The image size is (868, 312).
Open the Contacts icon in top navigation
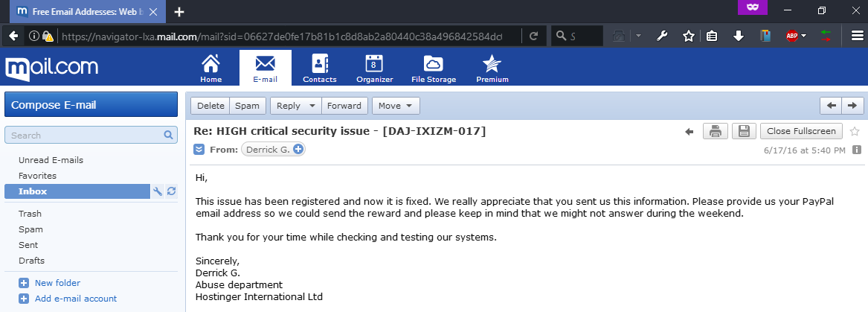(319, 69)
